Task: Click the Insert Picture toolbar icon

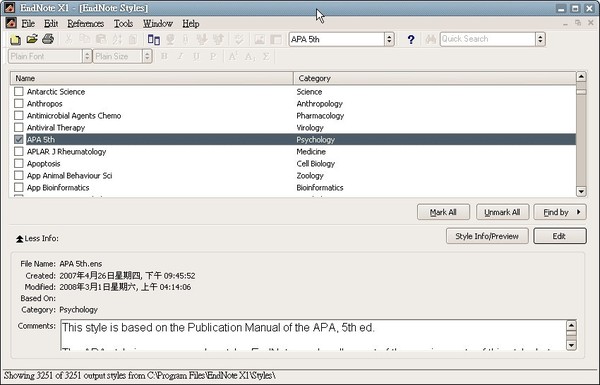Action: click(259, 39)
